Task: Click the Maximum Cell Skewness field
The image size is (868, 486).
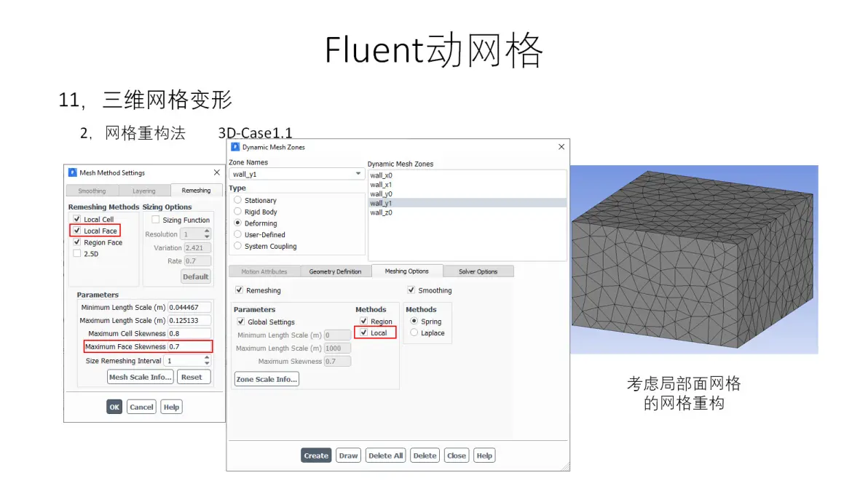Action: [189, 333]
